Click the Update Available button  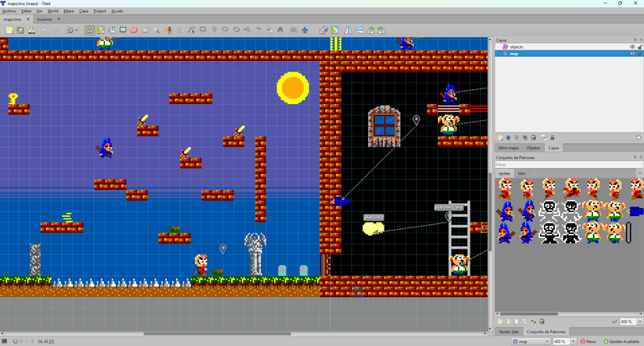[621, 341]
